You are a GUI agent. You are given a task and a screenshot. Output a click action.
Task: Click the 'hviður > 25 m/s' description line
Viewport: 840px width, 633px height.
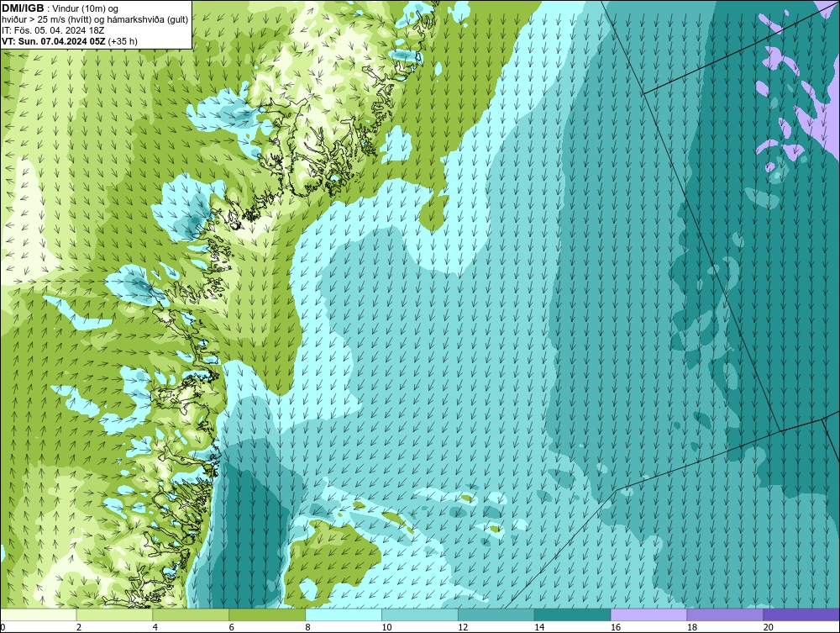click(x=95, y=20)
